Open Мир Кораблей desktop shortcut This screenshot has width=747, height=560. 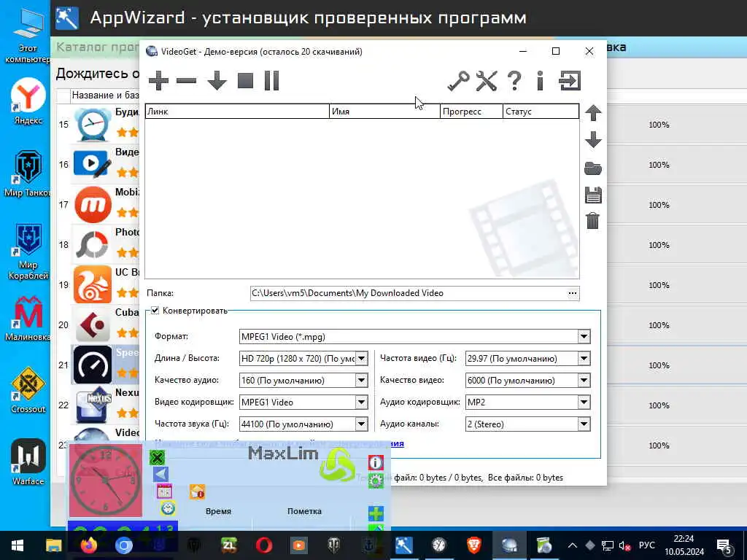coord(28,252)
